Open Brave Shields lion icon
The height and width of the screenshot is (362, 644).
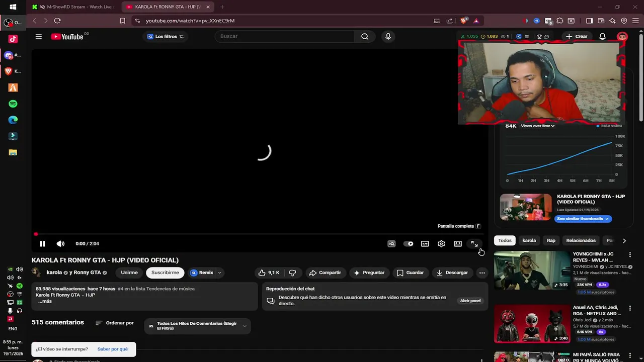pyautogui.click(x=463, y=21)
